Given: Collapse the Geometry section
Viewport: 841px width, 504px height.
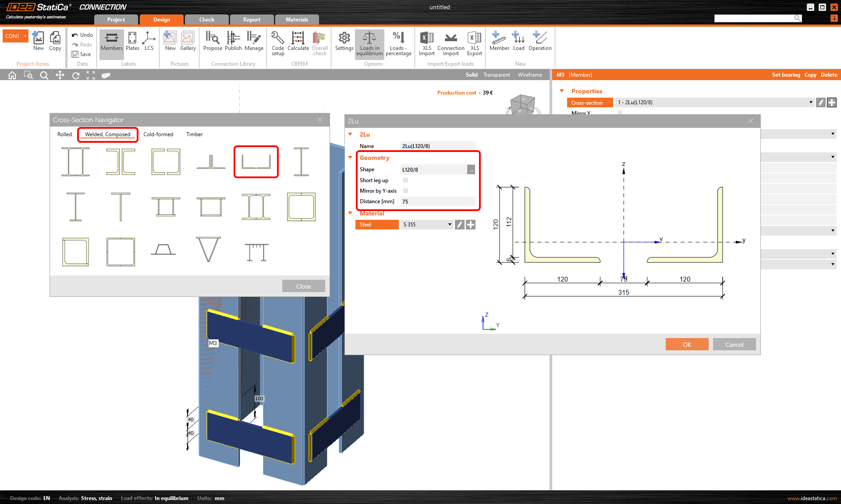Looking at the screenshot, I should (350, 158).
